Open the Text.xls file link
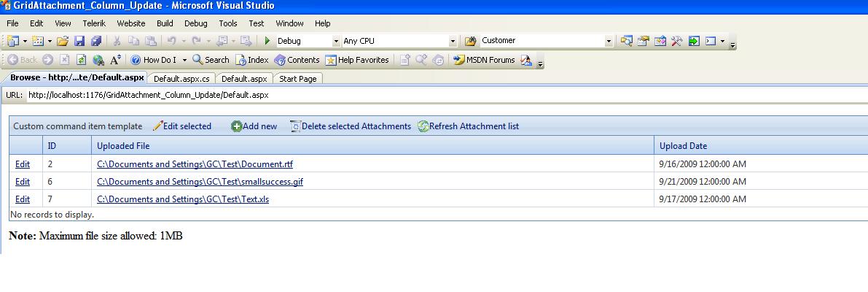This screenshot has height=292, width=868. coord(183,199)
